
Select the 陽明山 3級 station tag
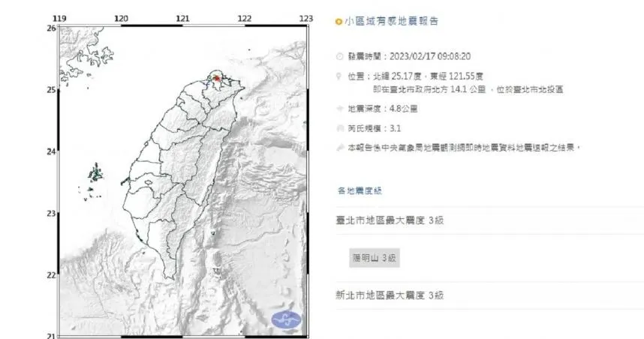374,259
